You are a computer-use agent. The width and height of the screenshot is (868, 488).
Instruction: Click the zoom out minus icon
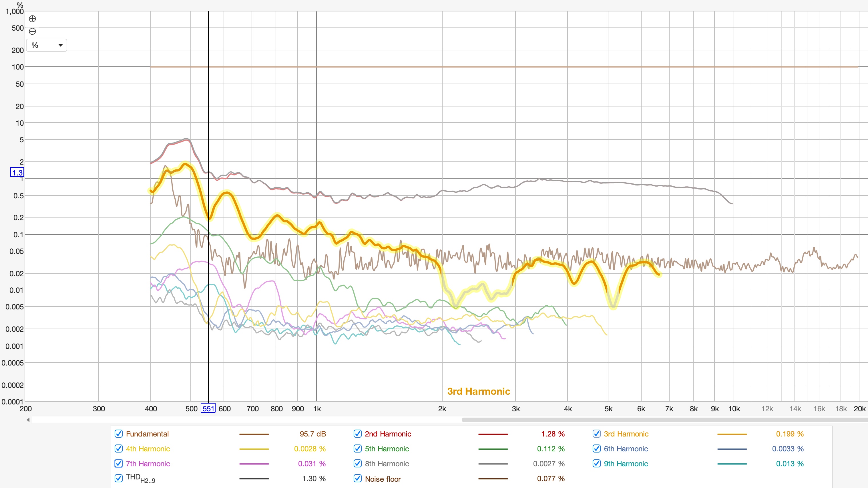tap(32, 31)
